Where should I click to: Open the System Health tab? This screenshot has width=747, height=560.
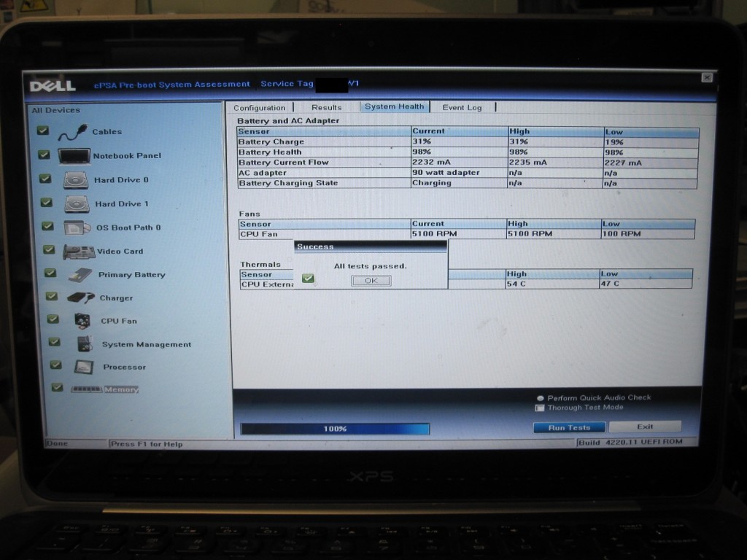395,106
